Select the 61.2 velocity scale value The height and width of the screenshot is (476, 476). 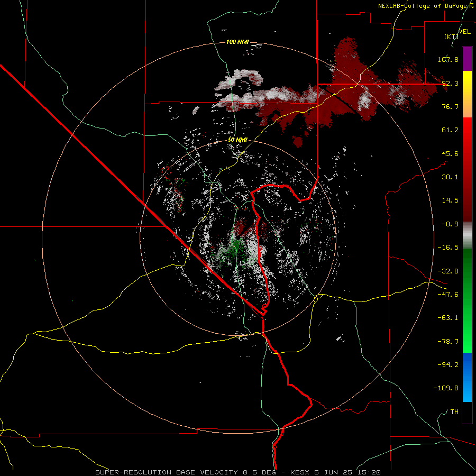click(450, 130)
